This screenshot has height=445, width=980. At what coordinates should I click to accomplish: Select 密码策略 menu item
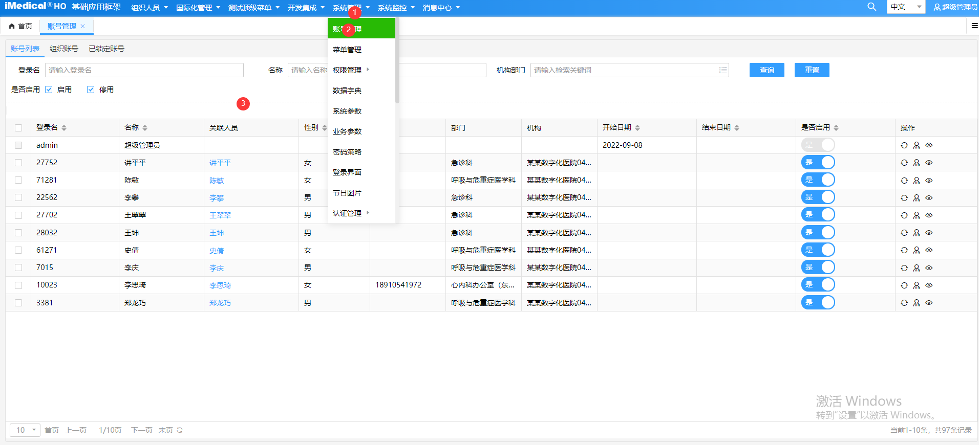point(361,152)
